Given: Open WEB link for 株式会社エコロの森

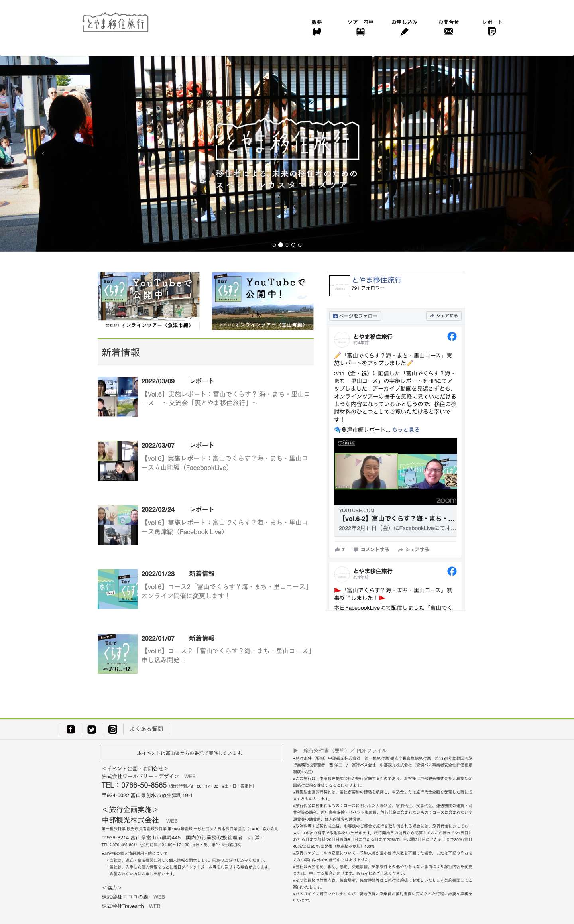Looking at the screenshot, I should pyautogui.click(x=159, y=897).
